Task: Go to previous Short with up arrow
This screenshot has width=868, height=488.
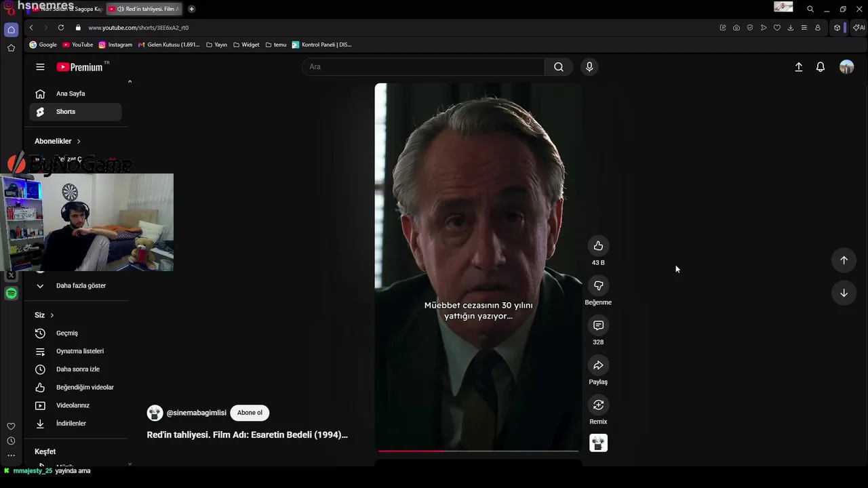Action: (x=844, y=260)
